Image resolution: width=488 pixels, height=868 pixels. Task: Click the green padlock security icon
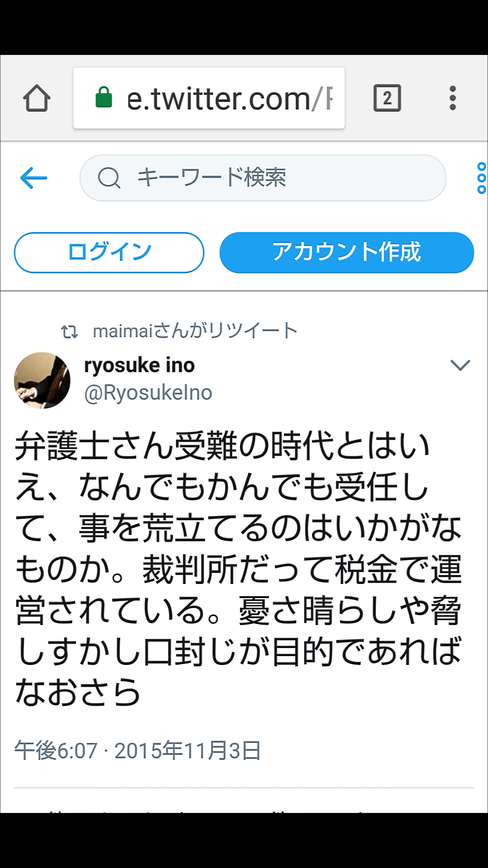[104, 97]
